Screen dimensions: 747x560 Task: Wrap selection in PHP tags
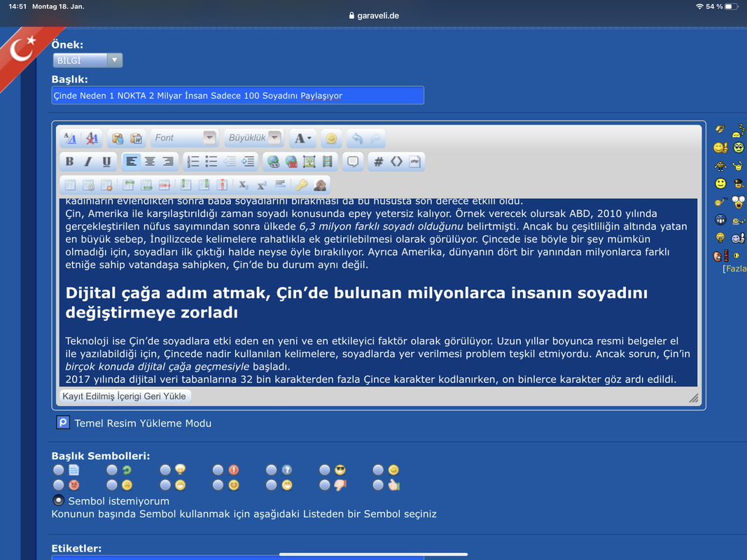(x=414, y=162)
